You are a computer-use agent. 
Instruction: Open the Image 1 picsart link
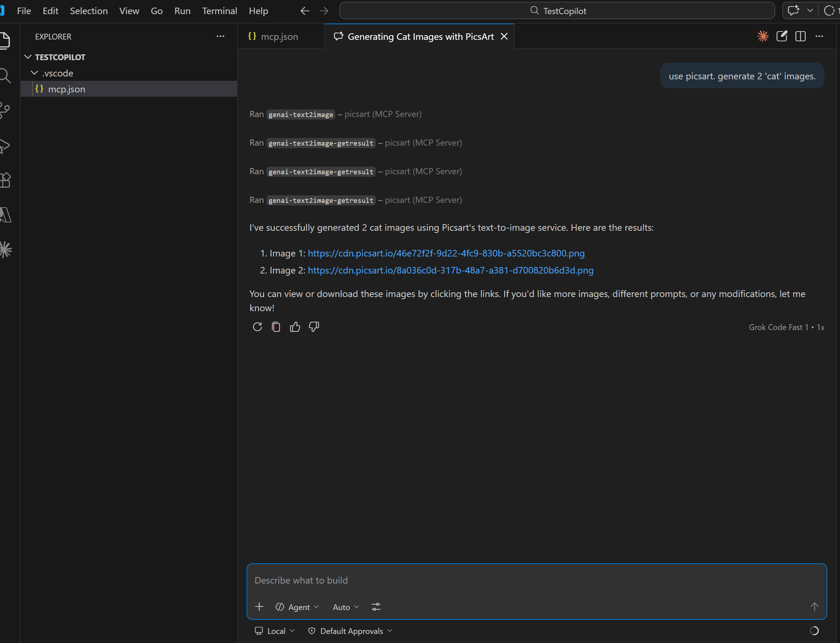point(446,253)
